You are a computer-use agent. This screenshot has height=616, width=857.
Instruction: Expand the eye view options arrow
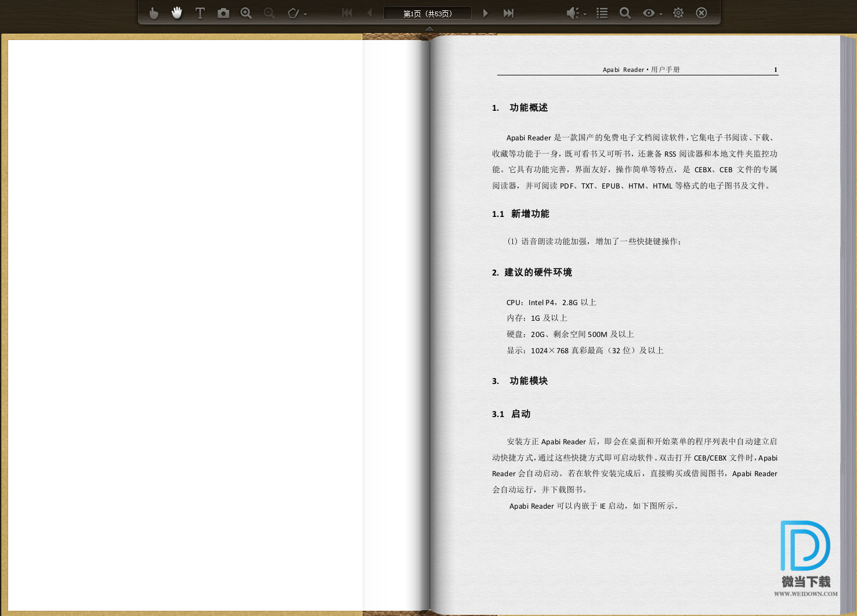point(661,14)
